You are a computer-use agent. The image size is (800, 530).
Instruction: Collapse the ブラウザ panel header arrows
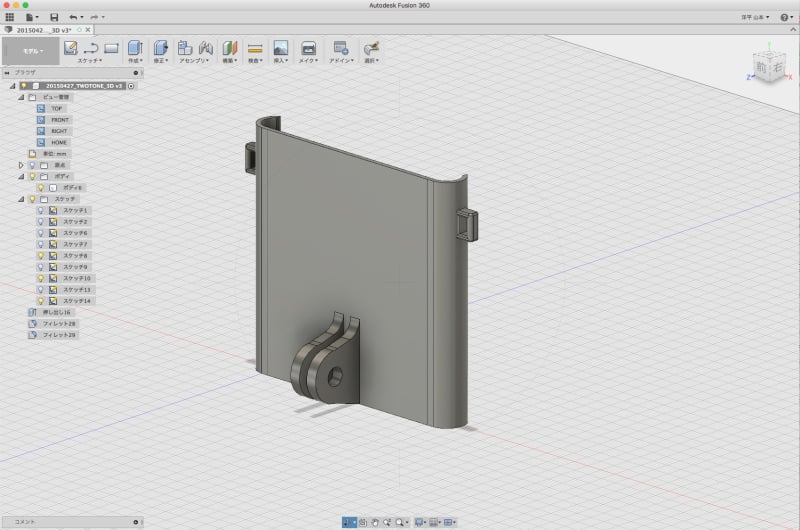pos(7,73)
